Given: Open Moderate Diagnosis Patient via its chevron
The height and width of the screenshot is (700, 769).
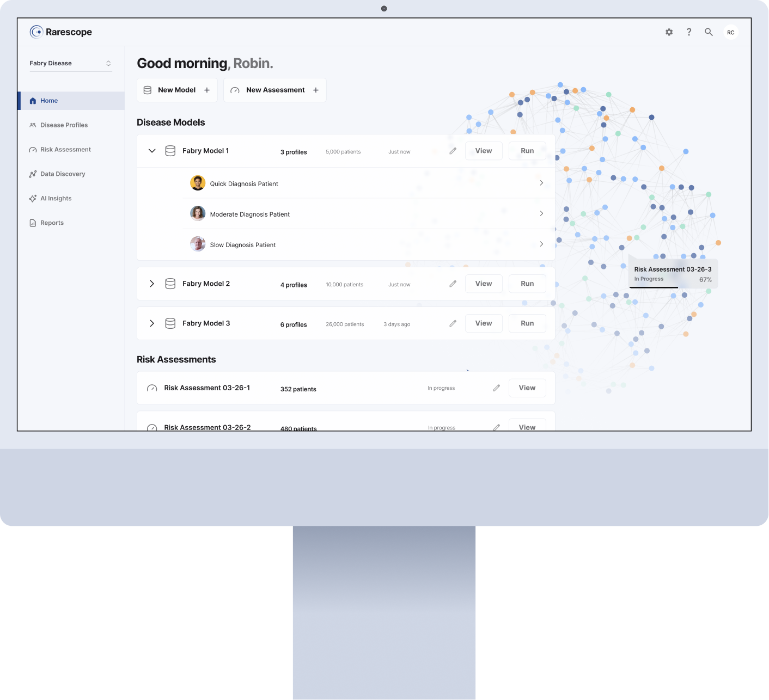Looking at the screenshot, I should click(x=541, y=213).
